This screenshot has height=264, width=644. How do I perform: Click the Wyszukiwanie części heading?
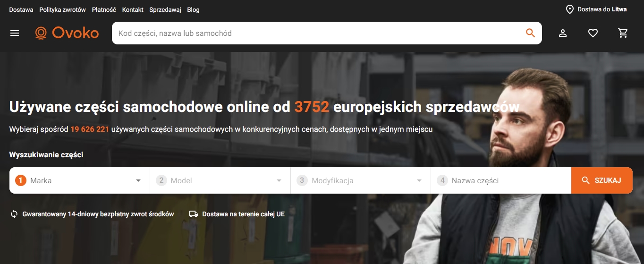(46, 154)
